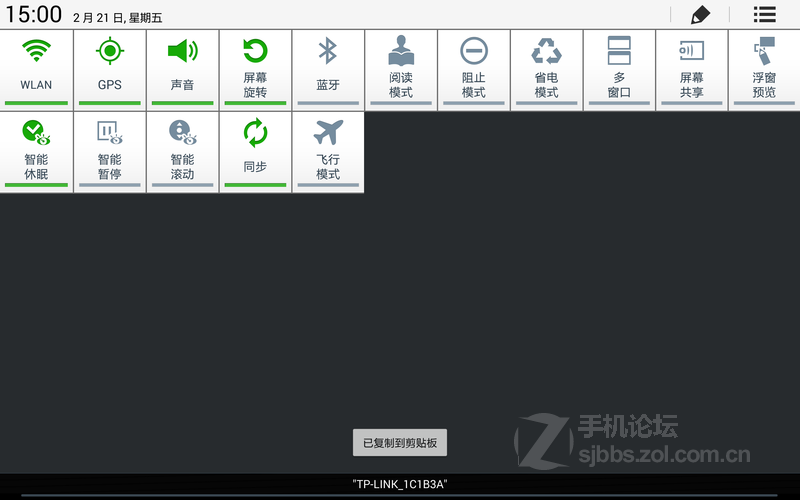The height and width of the screenshot is (500, 800).
Task: Enable 浮窗预览 air view tile
Action: 764,70
